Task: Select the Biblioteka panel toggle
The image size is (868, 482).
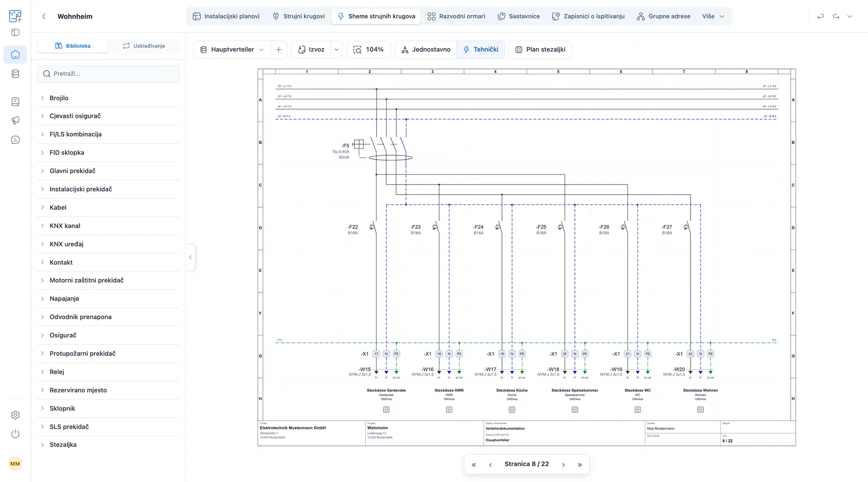Action: tap(73, 46)
